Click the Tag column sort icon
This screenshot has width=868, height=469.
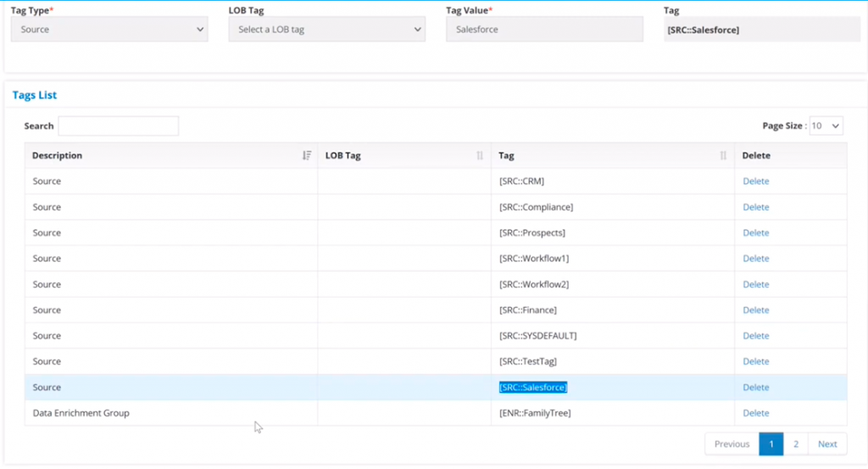point(723,156)
